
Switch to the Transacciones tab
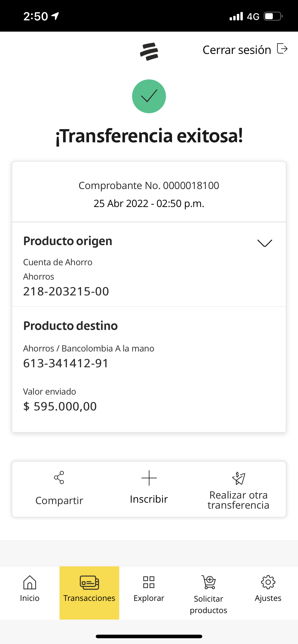89,592
